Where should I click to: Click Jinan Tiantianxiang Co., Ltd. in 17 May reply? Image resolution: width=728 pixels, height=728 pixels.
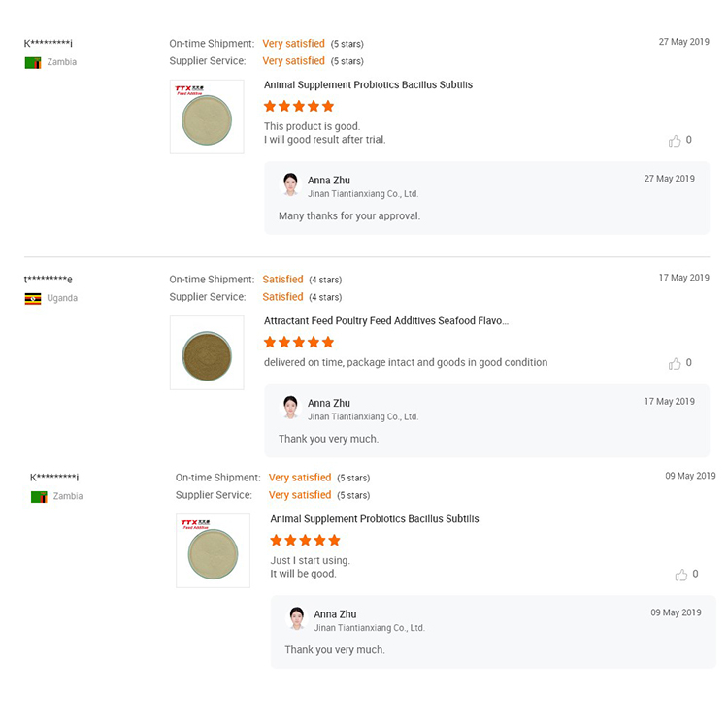click(x=362, y=417)
